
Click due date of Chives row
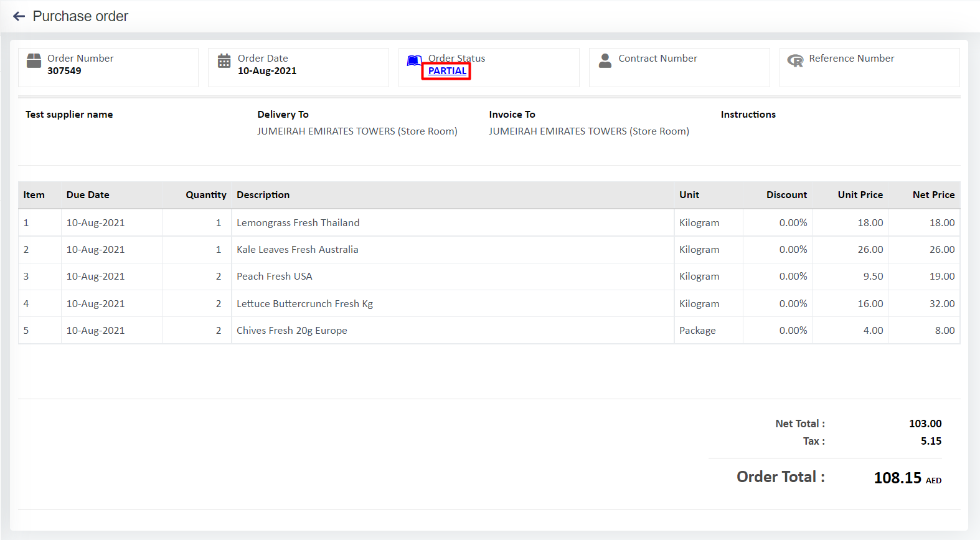[95, 331]
